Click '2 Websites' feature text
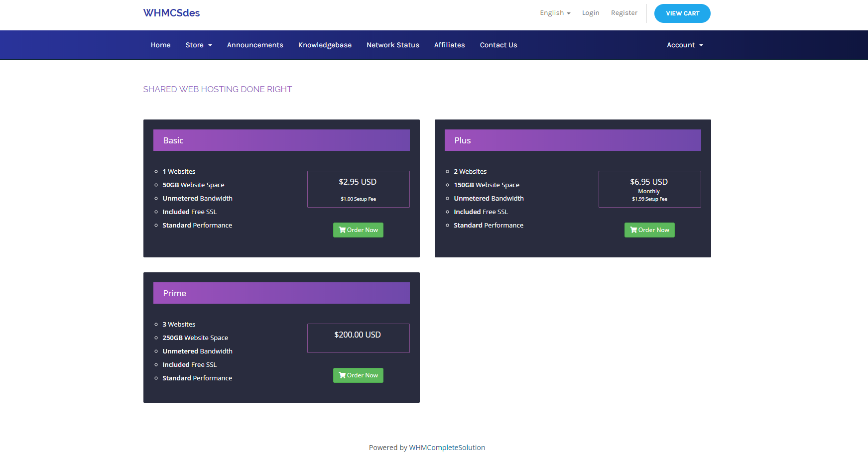The height and width of the screenshot is (463, 868). click(470, 171)
